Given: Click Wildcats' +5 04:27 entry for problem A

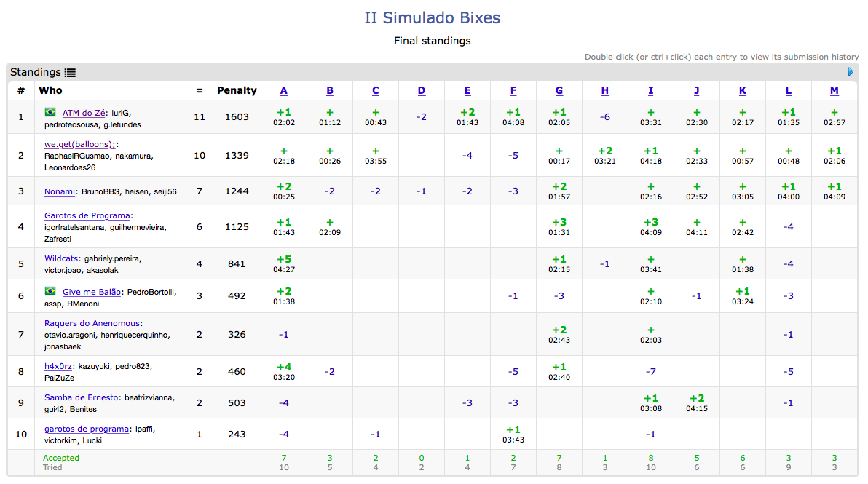Looking at the screenshot, I should tap(284, 264).
